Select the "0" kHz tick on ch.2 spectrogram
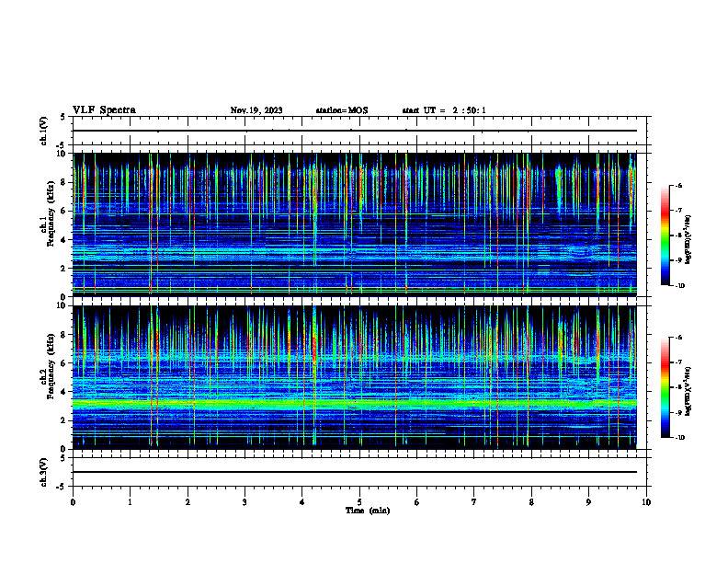 (x=64, y=449)
